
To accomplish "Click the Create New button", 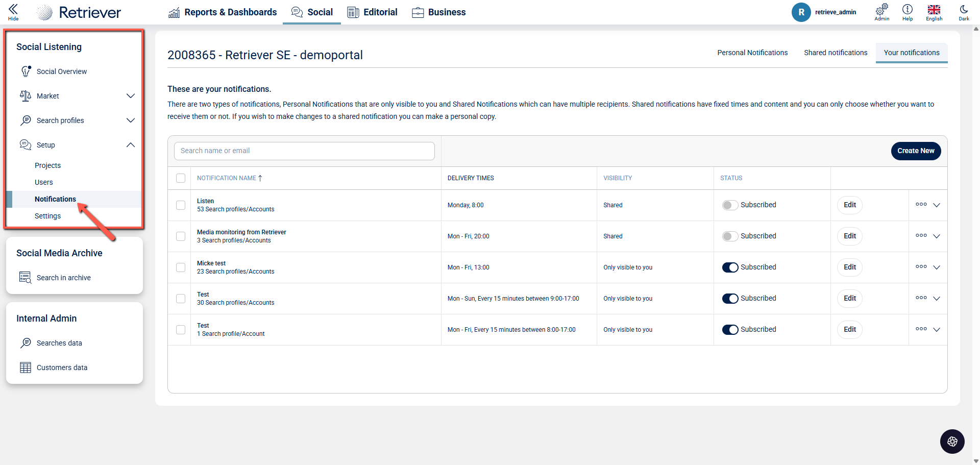I will tap(916, 151).
